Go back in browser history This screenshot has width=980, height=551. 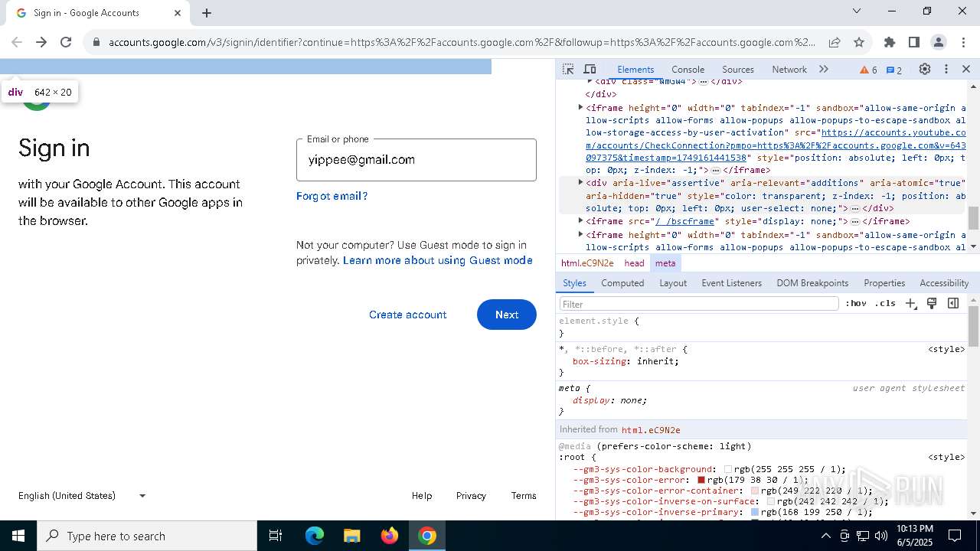tap(17, 42)
